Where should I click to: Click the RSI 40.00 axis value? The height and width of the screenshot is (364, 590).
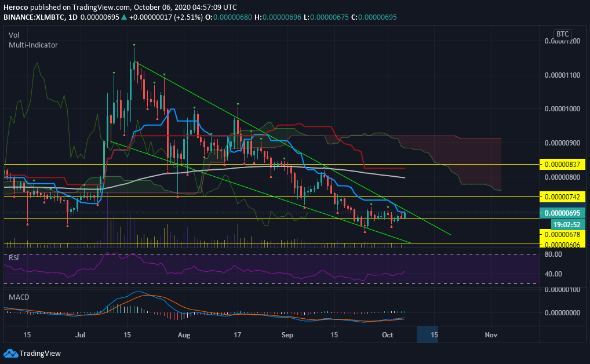coord(553,274)
